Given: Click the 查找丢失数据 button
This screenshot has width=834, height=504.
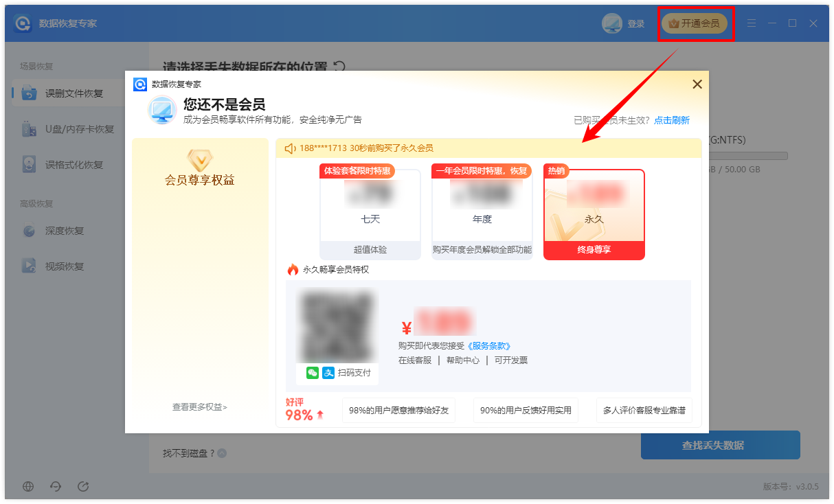Looking at the screenshot, I should (x=721, y=445).
